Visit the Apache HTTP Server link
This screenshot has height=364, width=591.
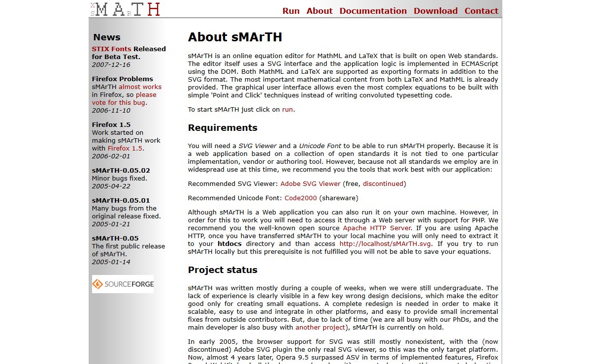377,228
